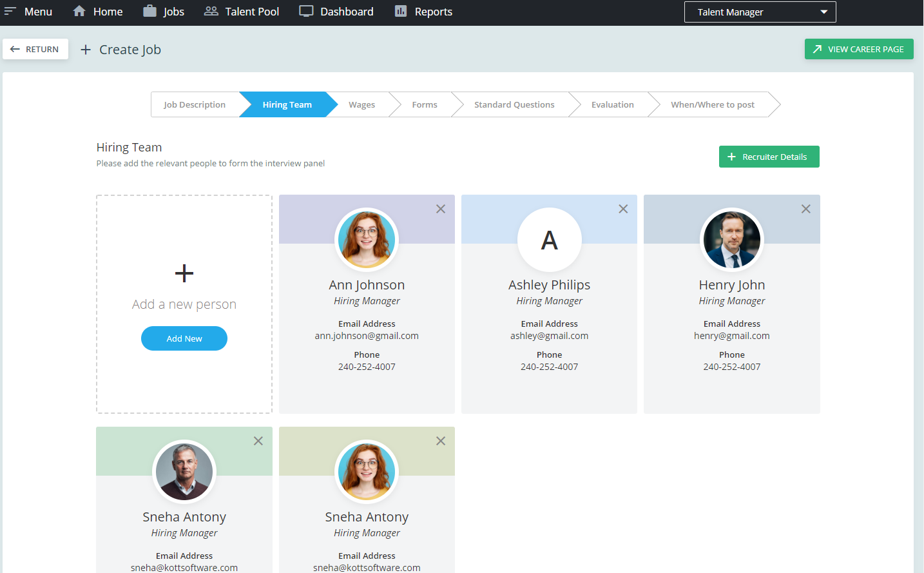
Task: Click the red-haired woman's Sneha Antony photo
Action: (x=367, y=472)
